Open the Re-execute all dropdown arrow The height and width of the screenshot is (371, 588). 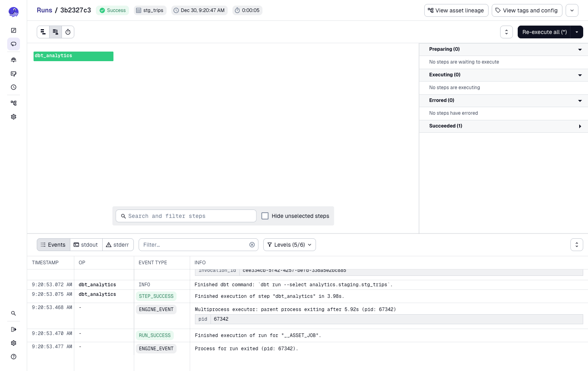577,32
